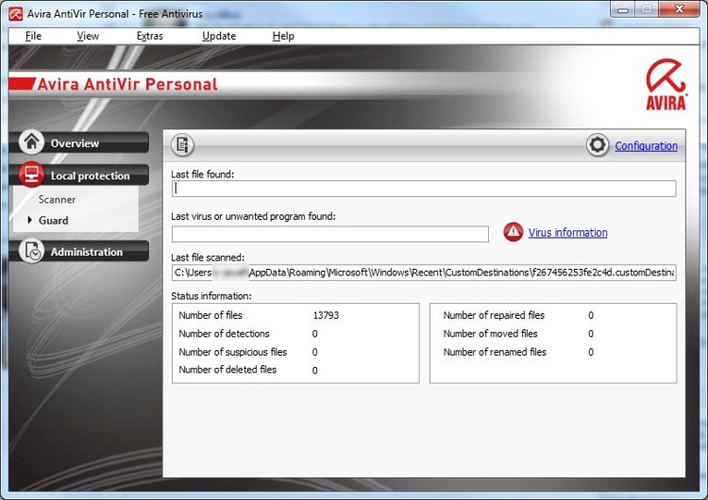Click the Avira title bar icon
This screenshot has width=708, height=500.
click(x=16, y=14)
